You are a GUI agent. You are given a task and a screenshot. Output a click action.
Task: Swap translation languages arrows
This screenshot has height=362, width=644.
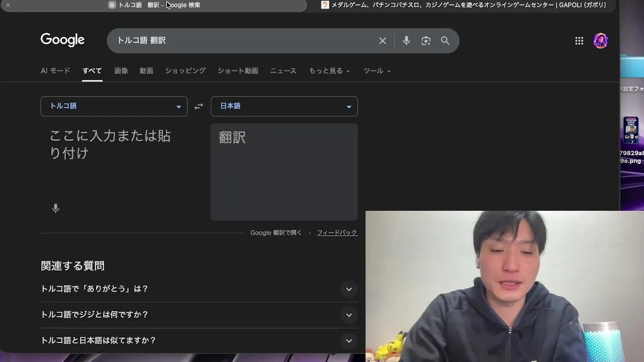199,107
